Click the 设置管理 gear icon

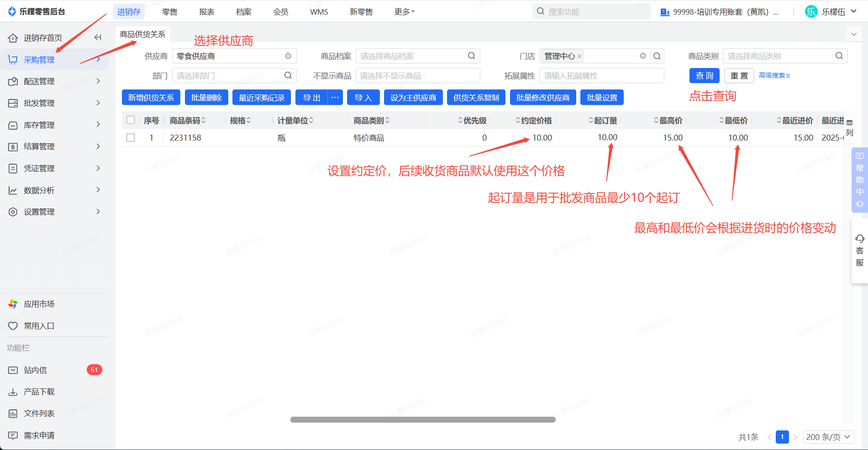click(x=13, y=212)
